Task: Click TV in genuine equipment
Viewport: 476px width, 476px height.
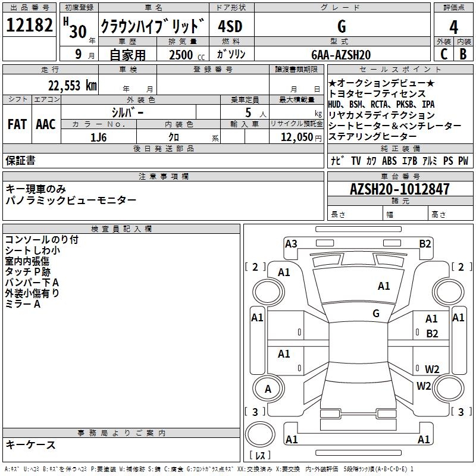Action: click(x=356, y=161)
